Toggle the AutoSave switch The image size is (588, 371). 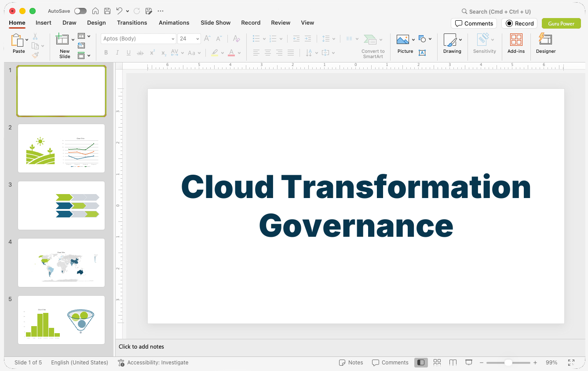coord(80,11)
